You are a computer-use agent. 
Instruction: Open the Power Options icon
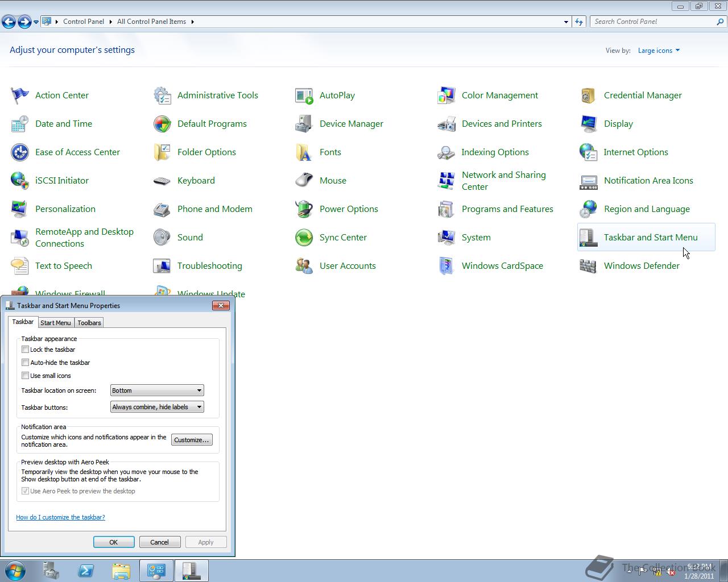point(304,209)
